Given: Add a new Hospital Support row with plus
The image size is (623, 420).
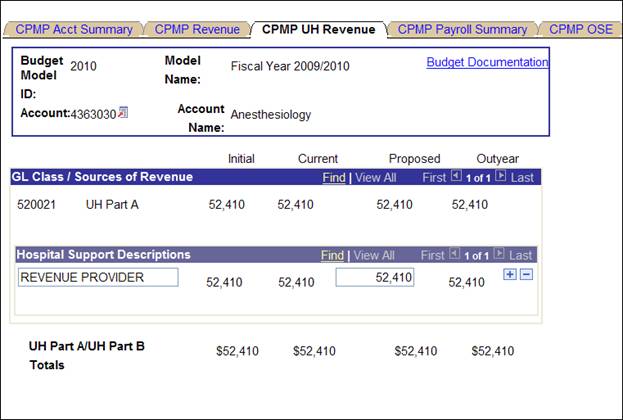Looking at the screenshot, I should (510, 275).
